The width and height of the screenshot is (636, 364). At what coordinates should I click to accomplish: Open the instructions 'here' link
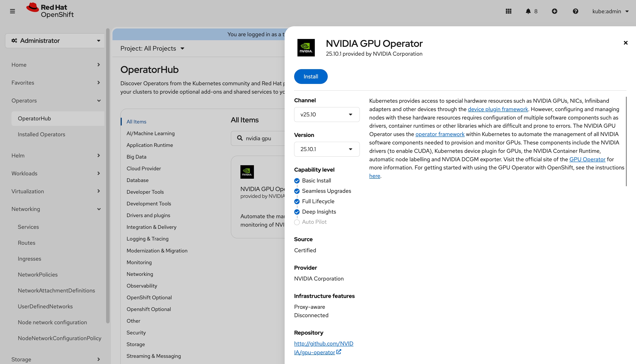pyautogui.click(x=374, y=176)
